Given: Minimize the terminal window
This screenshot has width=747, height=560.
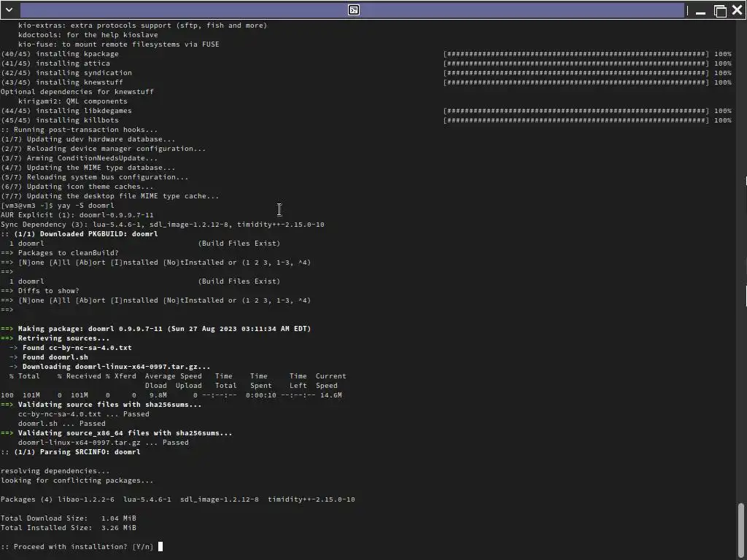Looking at the screenshot, I should [x=700, y=10].
